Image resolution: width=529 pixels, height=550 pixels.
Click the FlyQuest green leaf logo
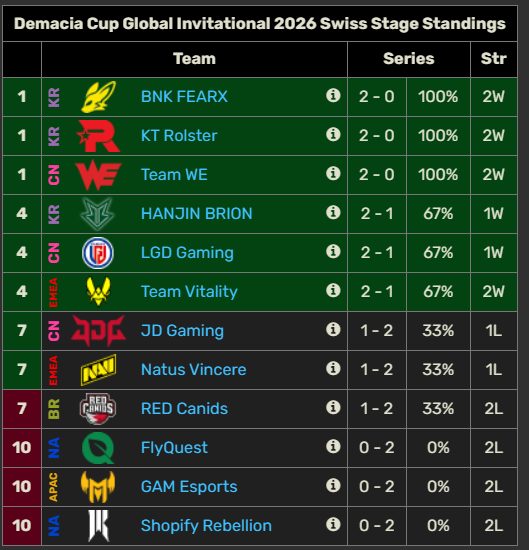pos(98,448)
